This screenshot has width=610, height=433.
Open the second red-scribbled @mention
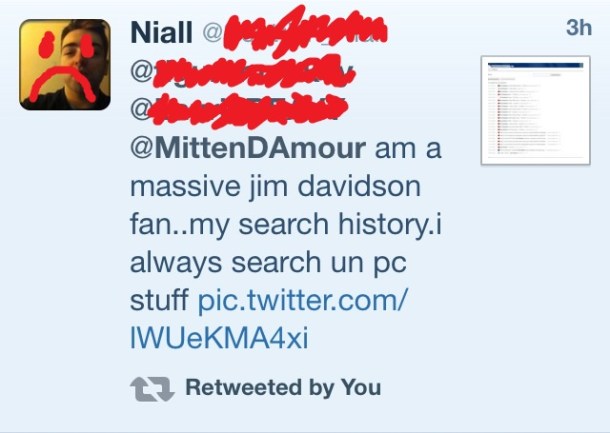click(x=238, y=110)
